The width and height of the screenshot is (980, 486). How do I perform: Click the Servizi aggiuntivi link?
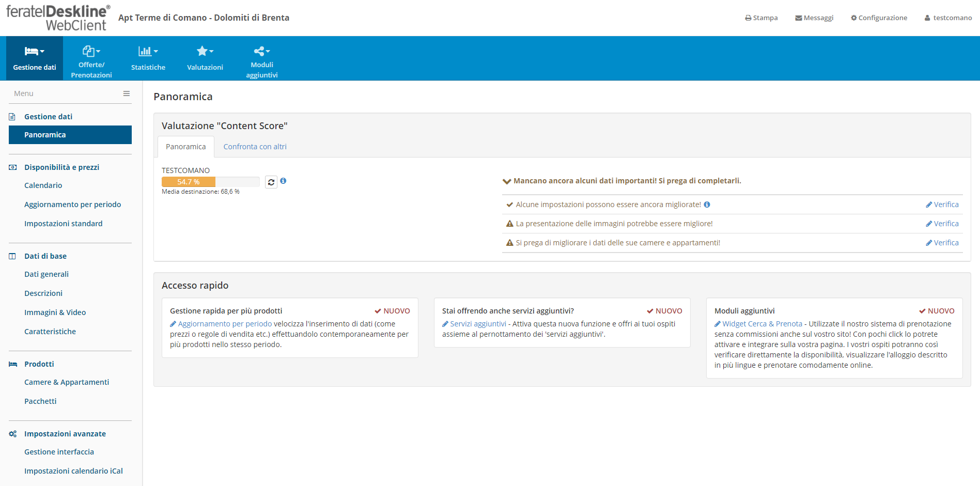(x=477, y=324)
